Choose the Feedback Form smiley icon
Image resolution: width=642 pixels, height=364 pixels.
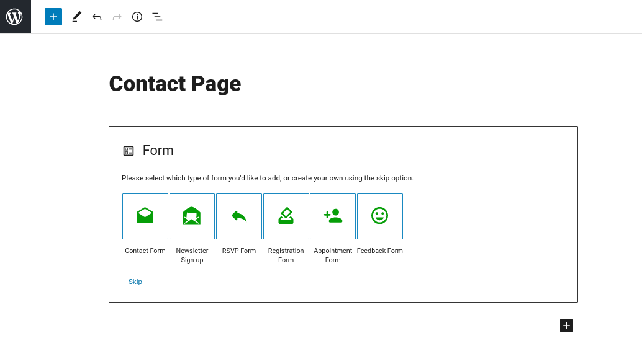point(380,216)
